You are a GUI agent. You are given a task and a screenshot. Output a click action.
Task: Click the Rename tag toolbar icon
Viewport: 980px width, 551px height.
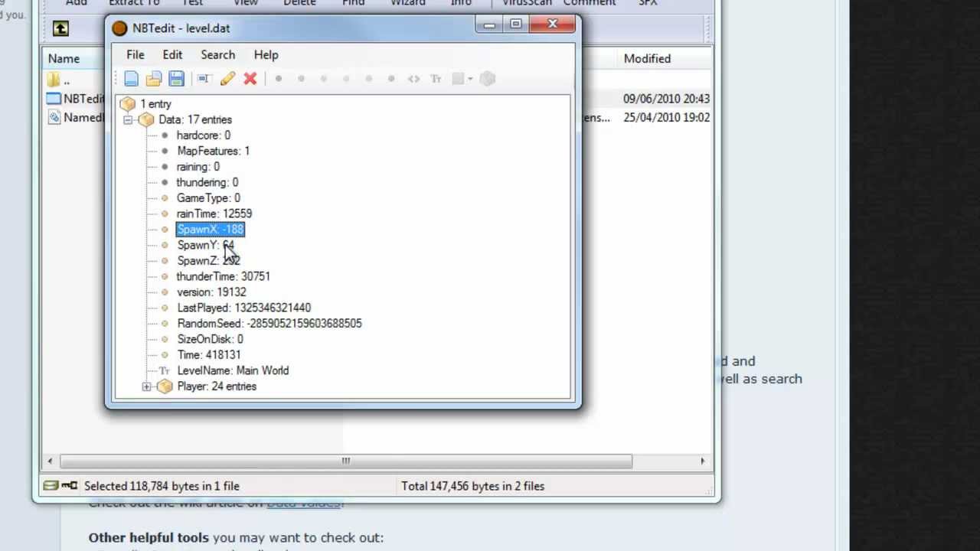pos(204,79)
